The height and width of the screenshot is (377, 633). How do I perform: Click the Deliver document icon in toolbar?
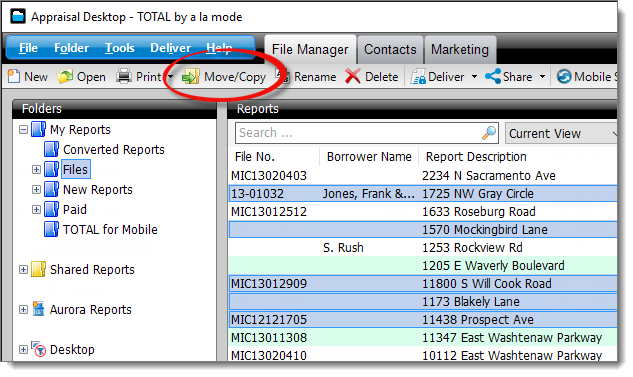tap(418, 76)
